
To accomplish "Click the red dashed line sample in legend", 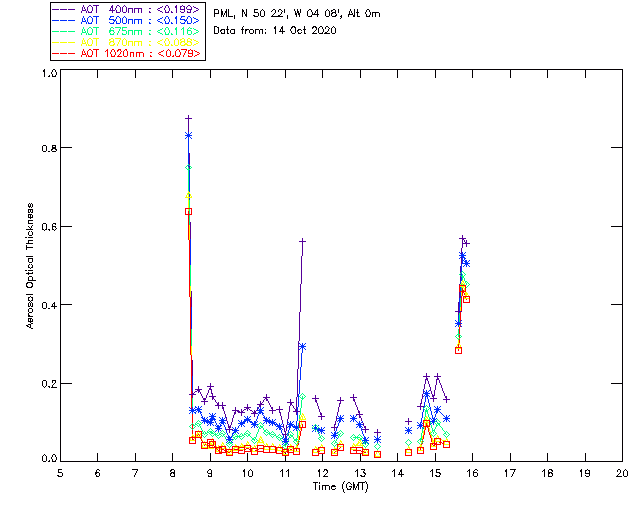I will click(x=64, y=53).
